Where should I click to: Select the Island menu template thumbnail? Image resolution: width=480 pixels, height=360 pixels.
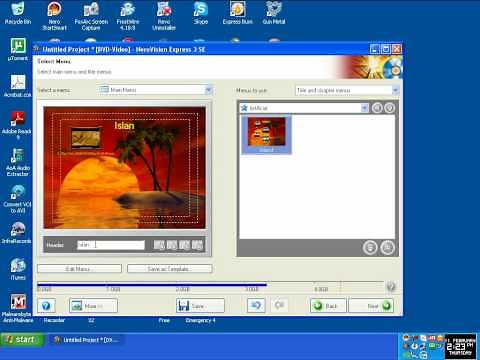click(x=266, y=134)
